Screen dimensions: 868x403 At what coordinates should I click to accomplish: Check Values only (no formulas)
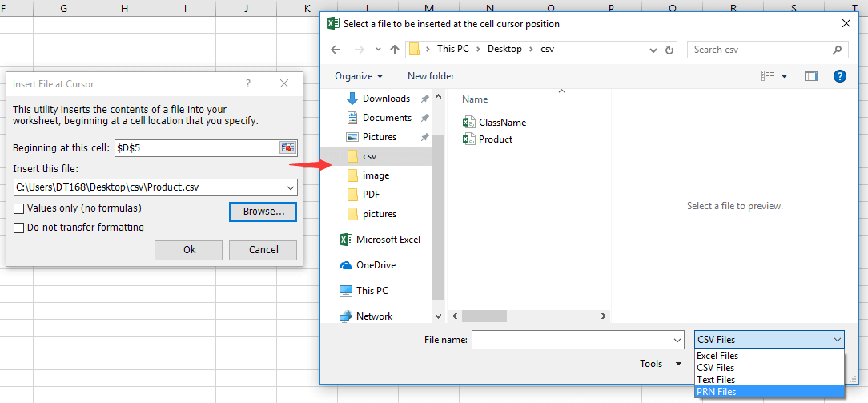tap(19, 208)
